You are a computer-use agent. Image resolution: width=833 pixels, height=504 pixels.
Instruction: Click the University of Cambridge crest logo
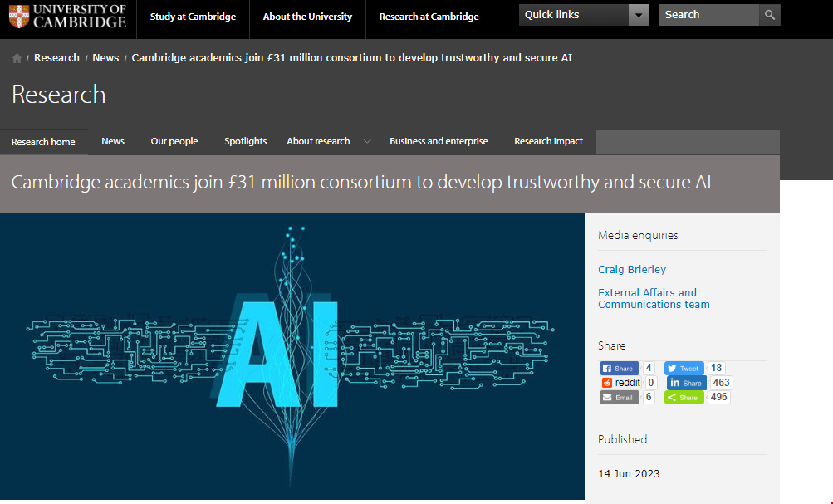click(x=18, y=16)
